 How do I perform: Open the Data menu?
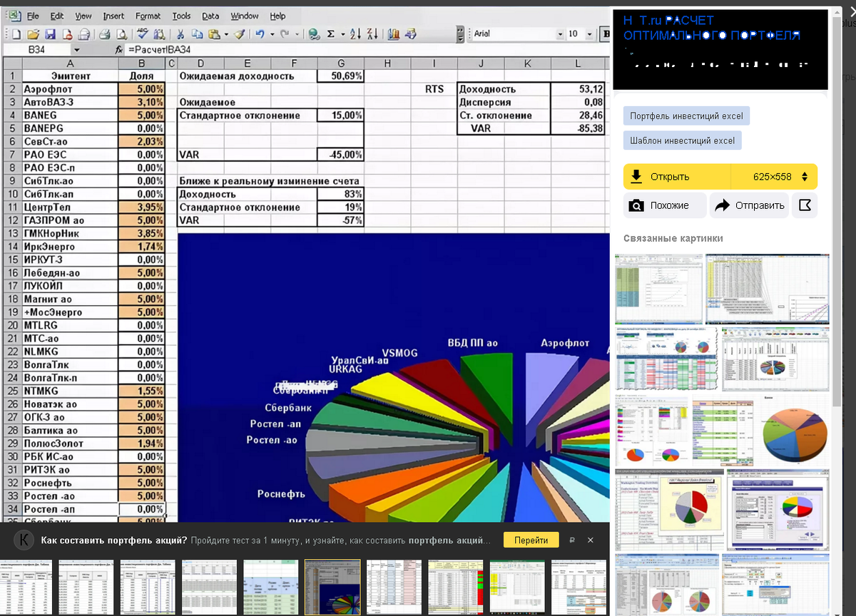tap(210, 16)
